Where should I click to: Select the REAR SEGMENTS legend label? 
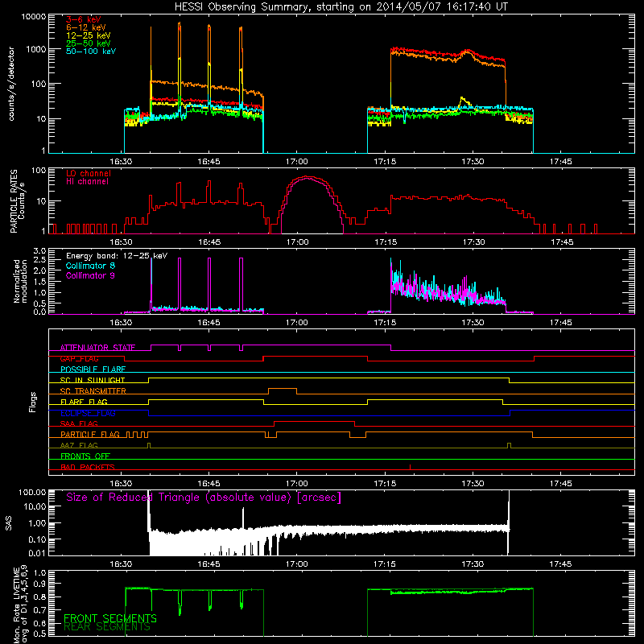click(107, 627)
